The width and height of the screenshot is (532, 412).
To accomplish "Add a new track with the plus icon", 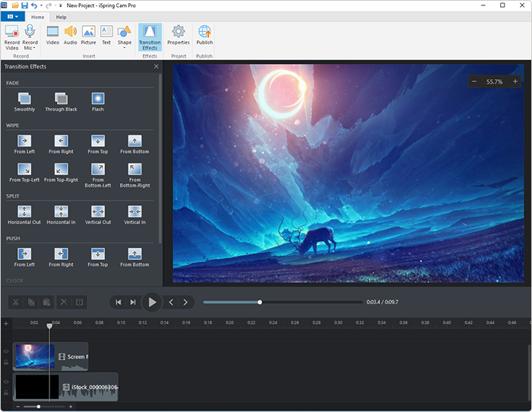I will [6, 323].
